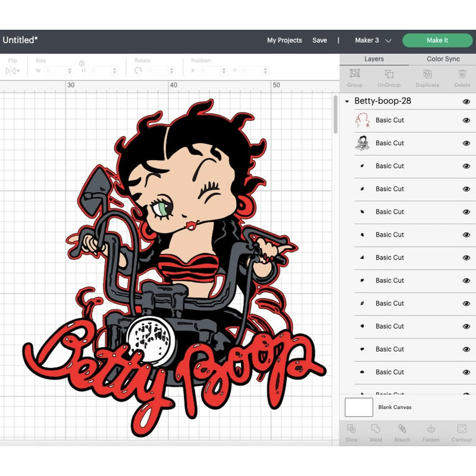This screenshot has height=476, width=476.
Task: Select the Flatten tool
Action: click(430, 433)
